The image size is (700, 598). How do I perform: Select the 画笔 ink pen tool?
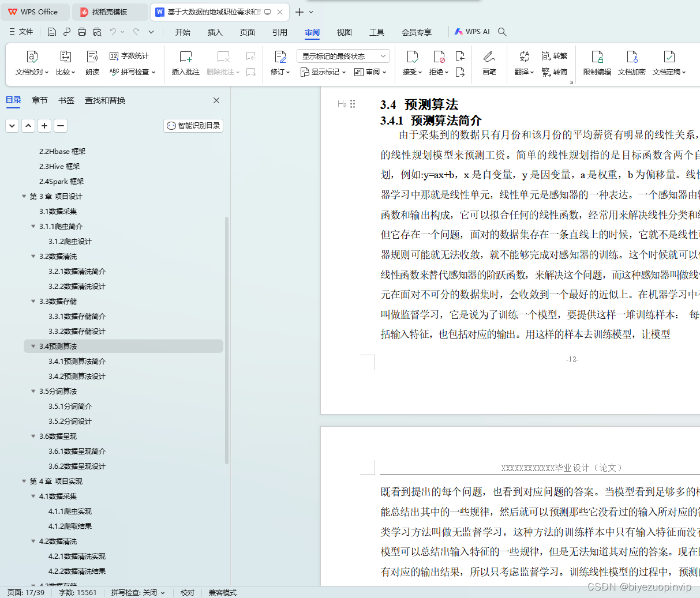[489, 63]
